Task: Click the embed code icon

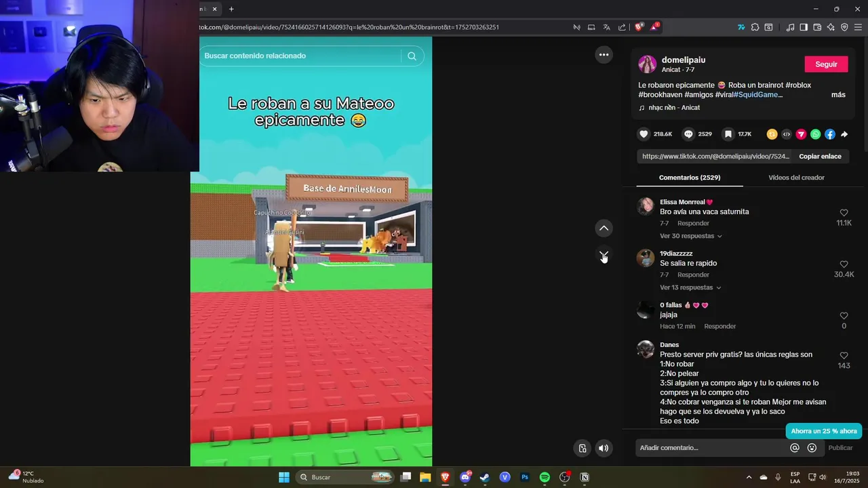Action: [787, 134]
